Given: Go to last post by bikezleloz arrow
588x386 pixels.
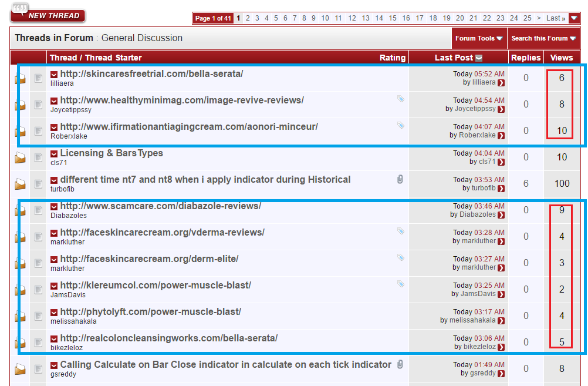Looking at the screenshot, I should click(501, 347).
